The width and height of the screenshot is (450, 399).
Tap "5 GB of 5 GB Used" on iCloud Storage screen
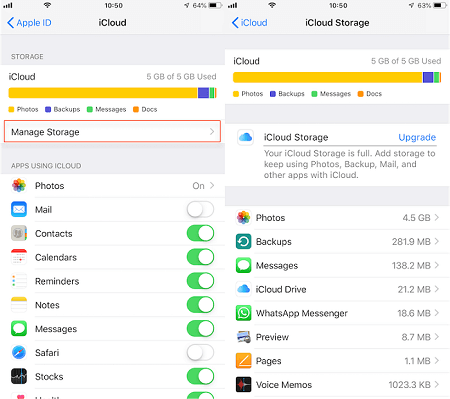click(406, 61)
